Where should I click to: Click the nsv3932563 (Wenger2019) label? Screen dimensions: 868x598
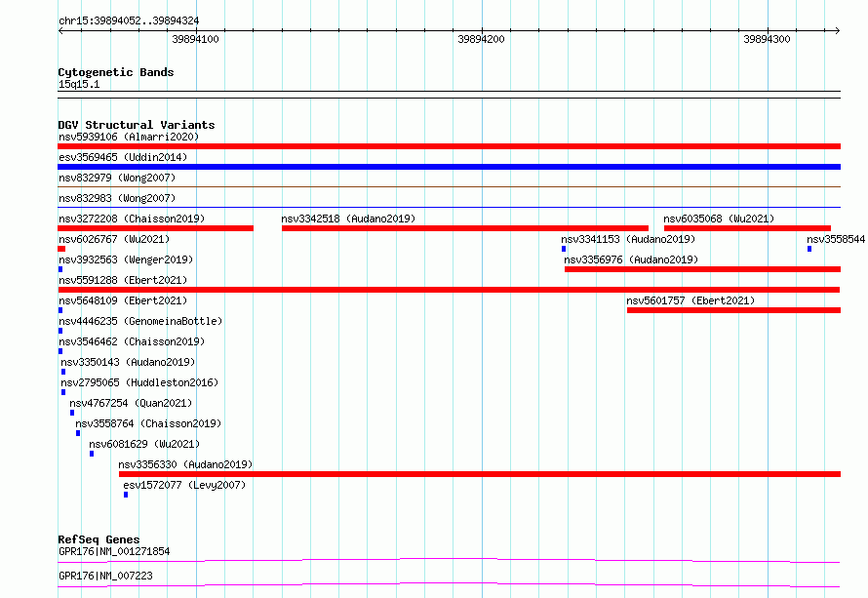point(126,259)
